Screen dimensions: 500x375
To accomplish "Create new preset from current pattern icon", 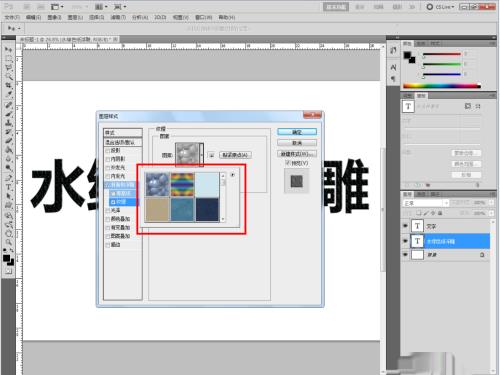I will (212, 155).
